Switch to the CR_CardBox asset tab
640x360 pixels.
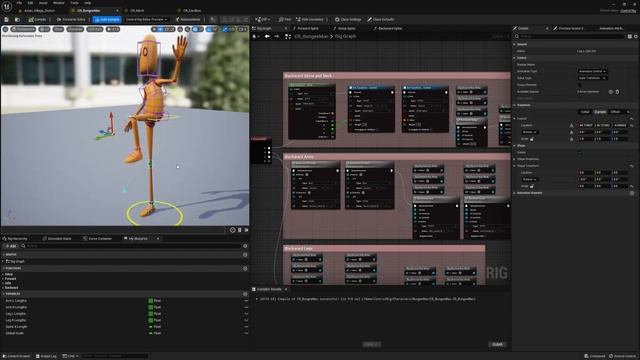(192, 11)
